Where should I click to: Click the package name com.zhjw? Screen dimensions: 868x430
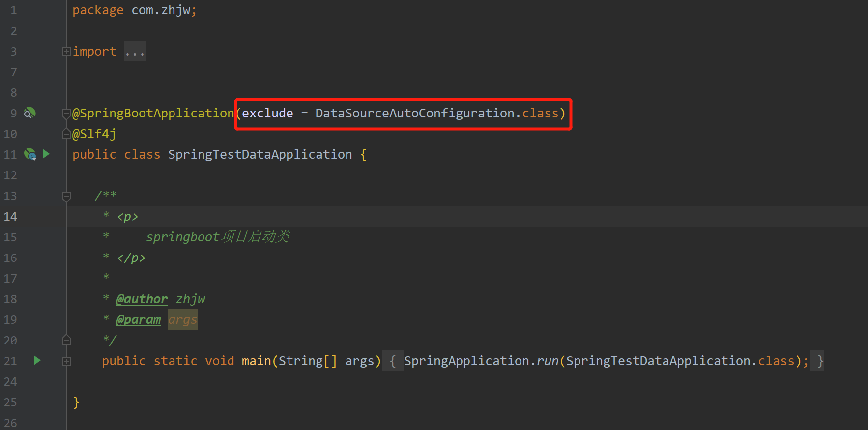[161, 10]
